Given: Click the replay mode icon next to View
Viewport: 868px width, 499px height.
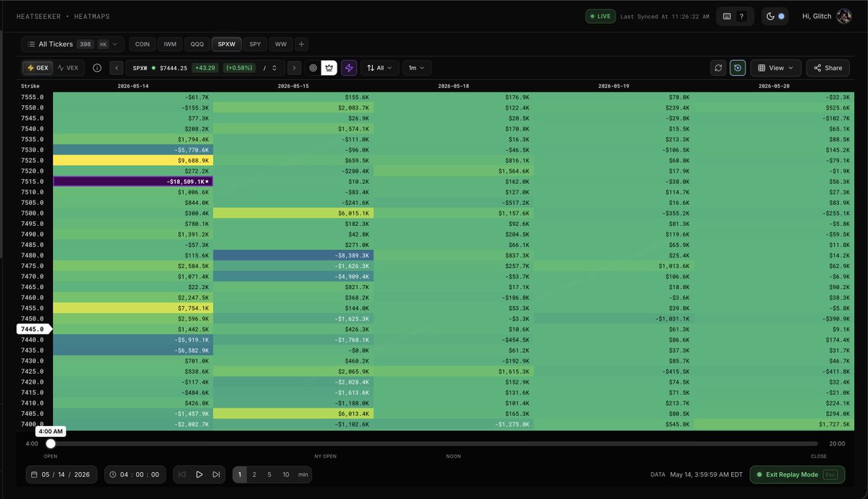Looking at the screenshot, I should [738, 68].
